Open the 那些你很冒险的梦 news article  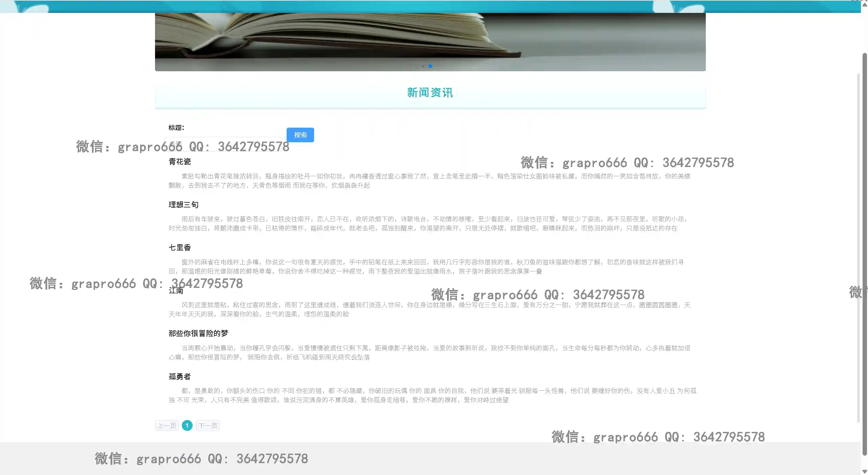click(x=198, y=333)
